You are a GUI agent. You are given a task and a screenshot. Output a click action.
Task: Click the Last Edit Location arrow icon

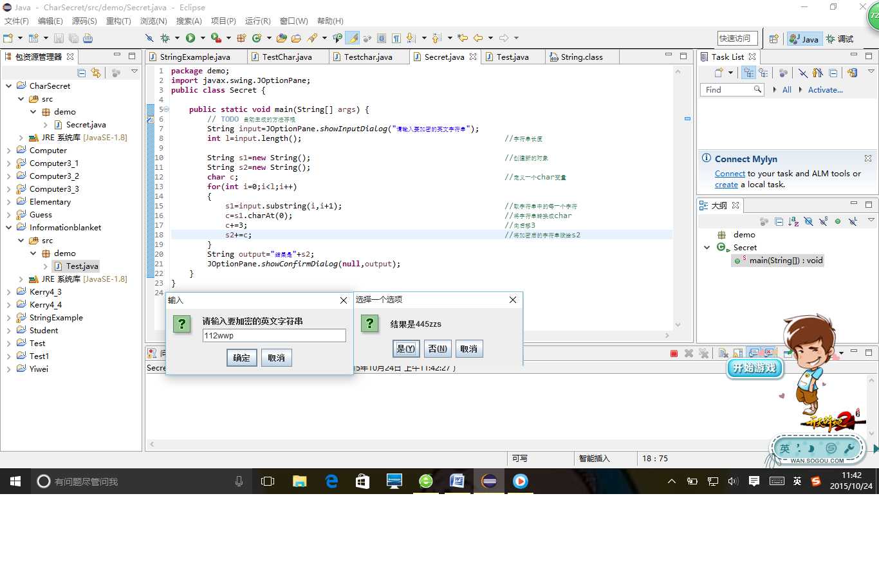462,39
